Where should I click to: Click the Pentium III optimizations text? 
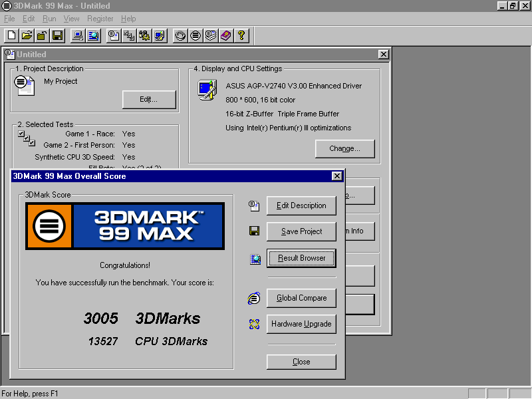click(289, 128)
